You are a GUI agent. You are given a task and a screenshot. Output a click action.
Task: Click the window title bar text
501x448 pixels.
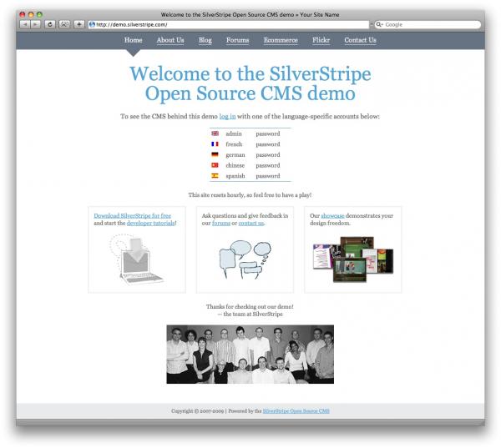pos(250,15)
